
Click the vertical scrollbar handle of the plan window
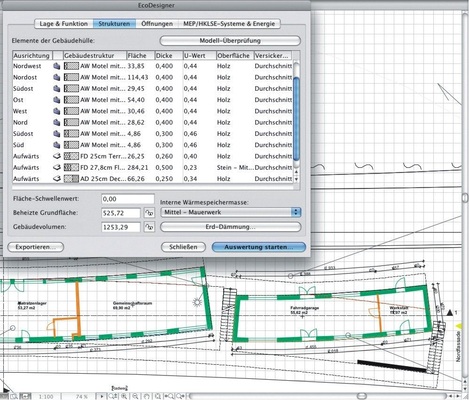point(465,197)
